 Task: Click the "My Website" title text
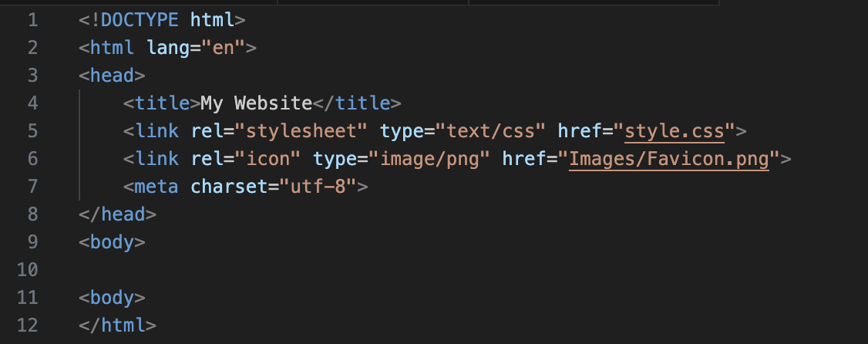(256, 103)
